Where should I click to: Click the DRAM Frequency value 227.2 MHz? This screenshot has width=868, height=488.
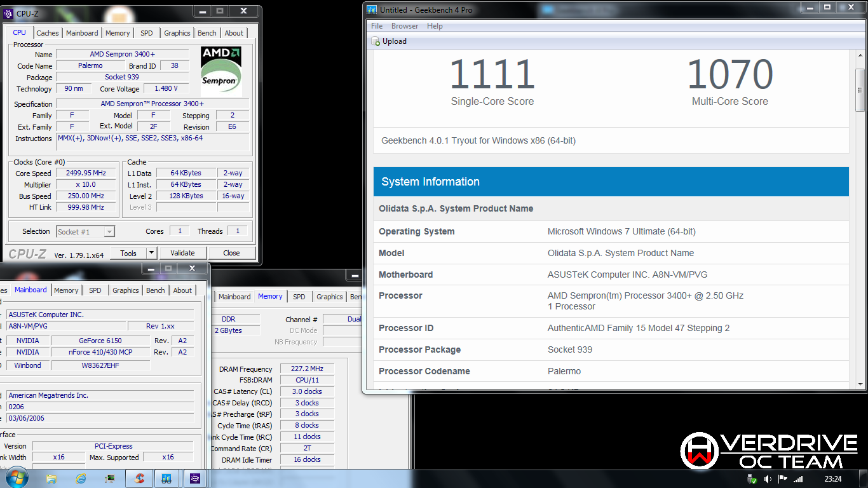point(307,369)
